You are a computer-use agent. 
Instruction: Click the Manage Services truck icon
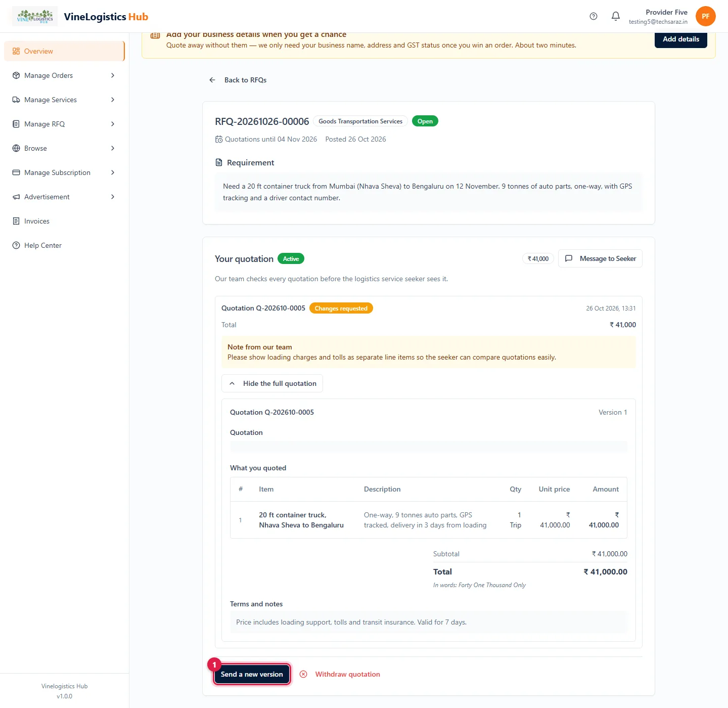[16, 100]
